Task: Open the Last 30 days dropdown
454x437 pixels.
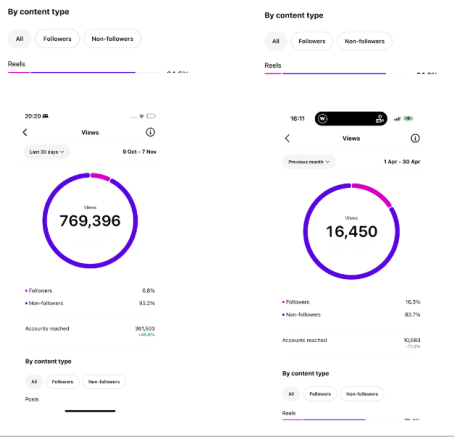Action: [47, 152]
